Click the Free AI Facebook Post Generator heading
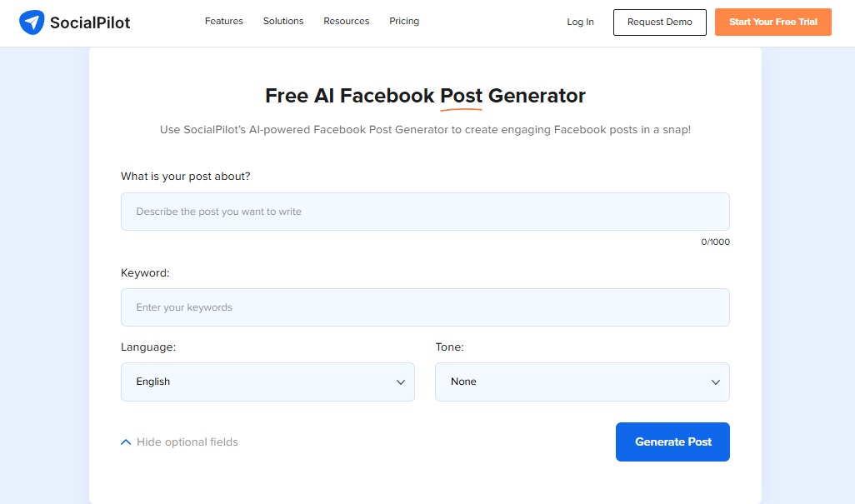The height and width of the screenshot is (504, 855). [x=425, y=95]
